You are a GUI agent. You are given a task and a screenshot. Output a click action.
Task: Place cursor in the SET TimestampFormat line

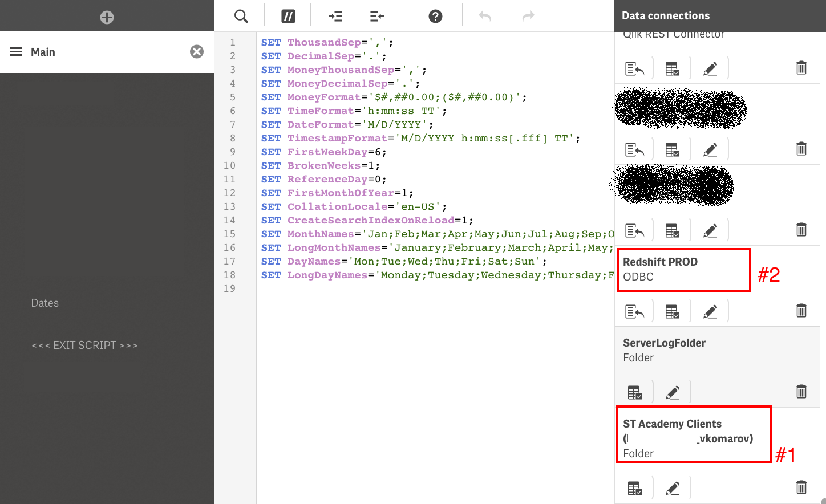[420, 138]
